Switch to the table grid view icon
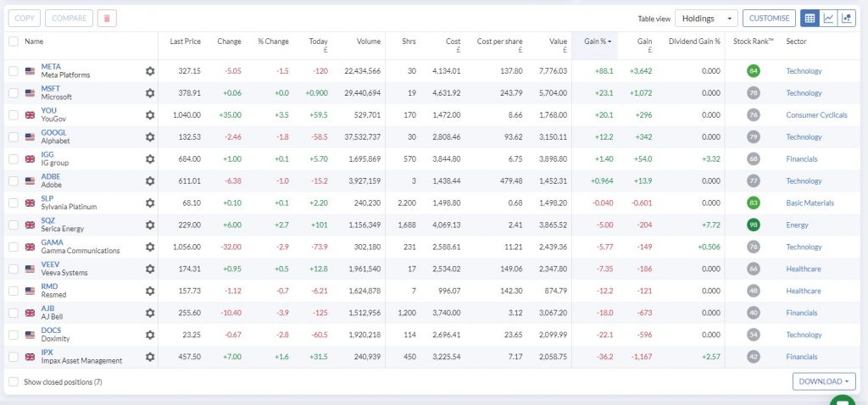868x405 pixels. pos(810,18)
